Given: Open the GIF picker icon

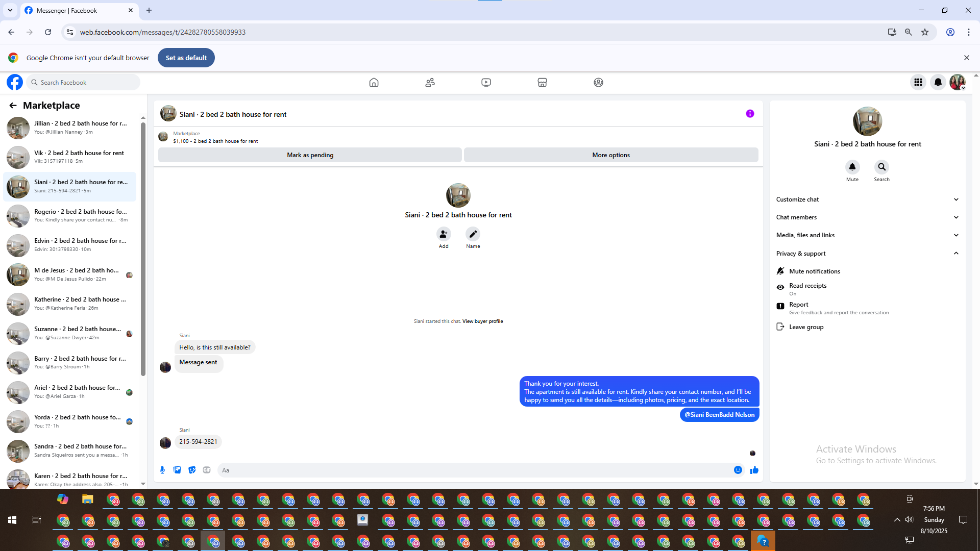Looking at the screenshot, I should point(207,470).
